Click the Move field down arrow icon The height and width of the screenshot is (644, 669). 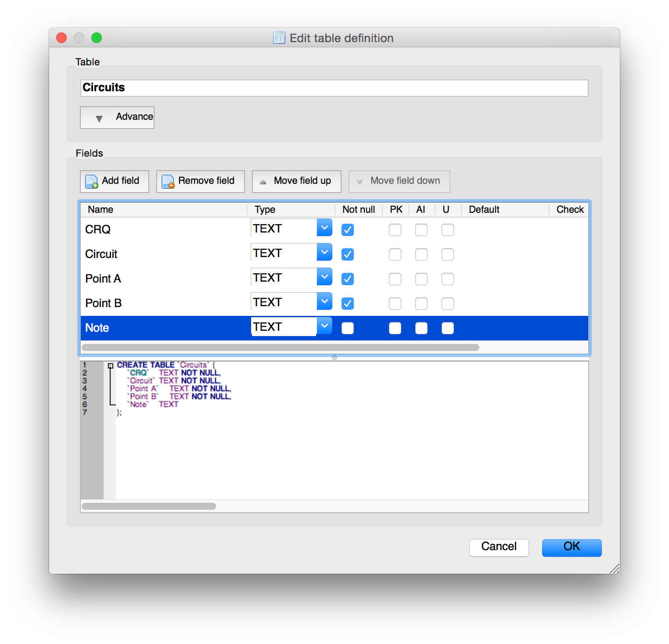click(x=359, y=181)
